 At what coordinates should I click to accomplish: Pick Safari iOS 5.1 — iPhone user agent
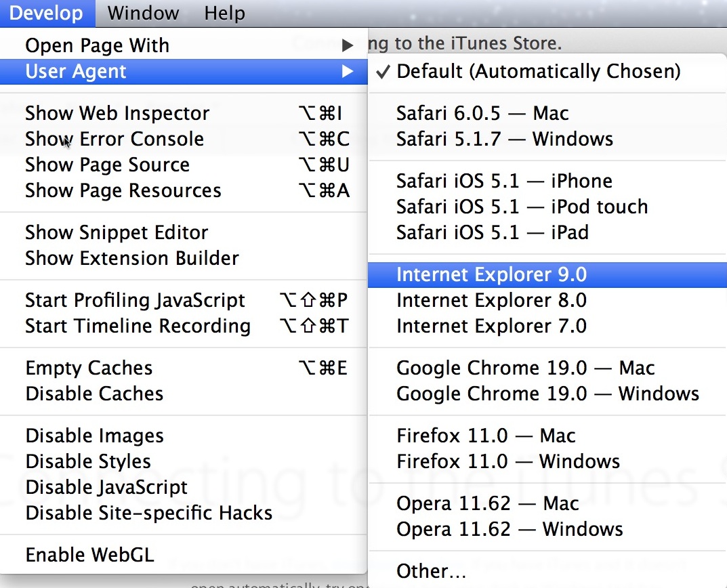(504, 181)
